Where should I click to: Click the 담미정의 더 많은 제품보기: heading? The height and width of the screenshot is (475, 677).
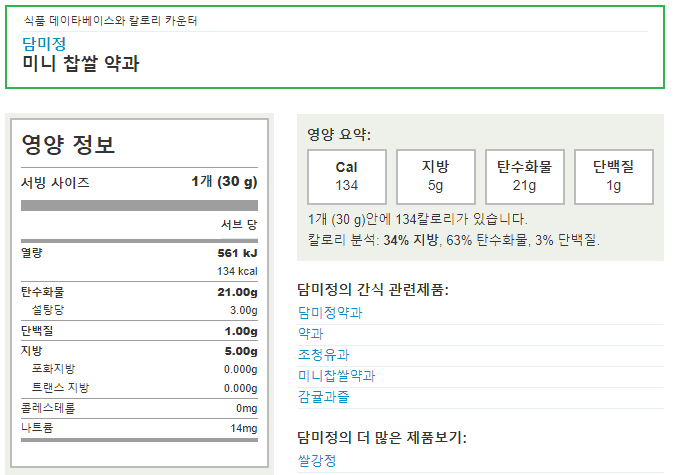382,437
